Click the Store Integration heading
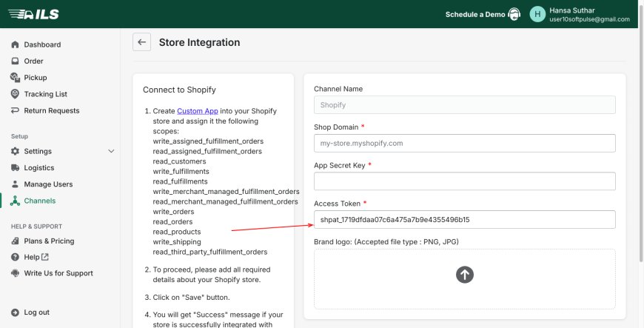Screen dimensions: 644x328 (x=199, y=42)
